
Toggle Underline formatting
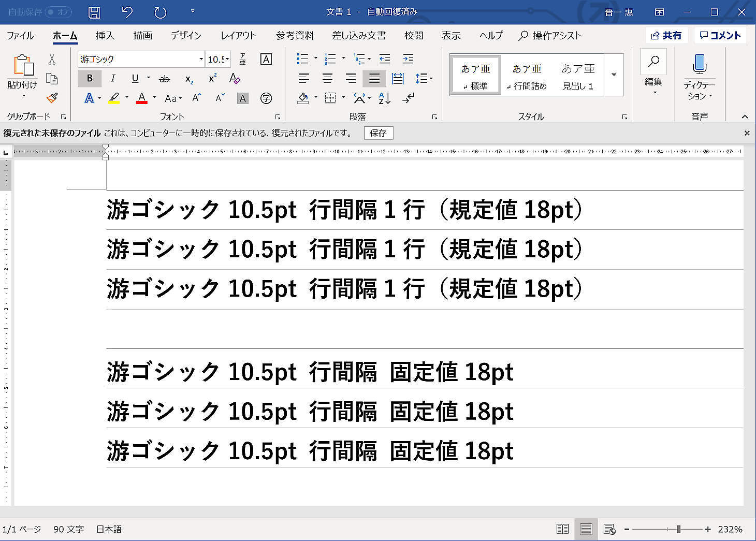point(135,79)
